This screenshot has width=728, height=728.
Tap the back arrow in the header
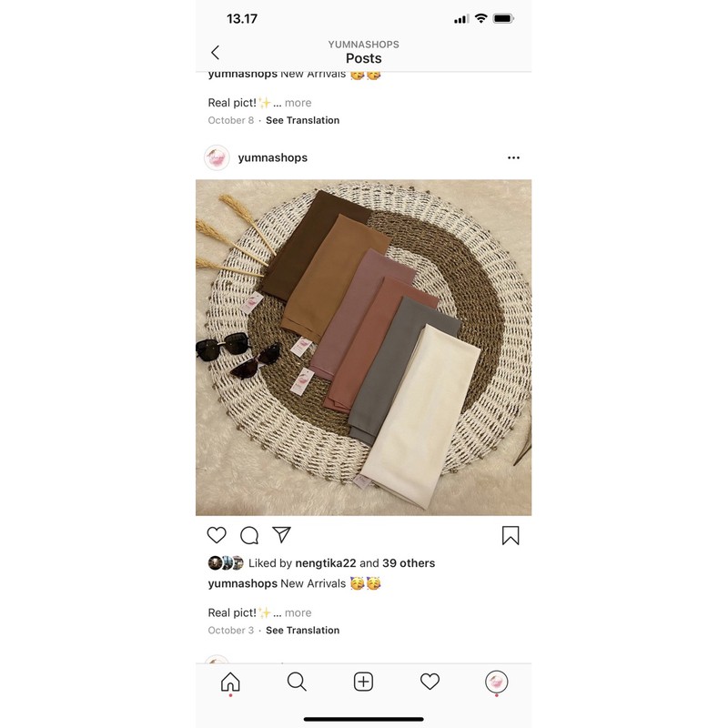pyautogui.click(x=215, y=53)
